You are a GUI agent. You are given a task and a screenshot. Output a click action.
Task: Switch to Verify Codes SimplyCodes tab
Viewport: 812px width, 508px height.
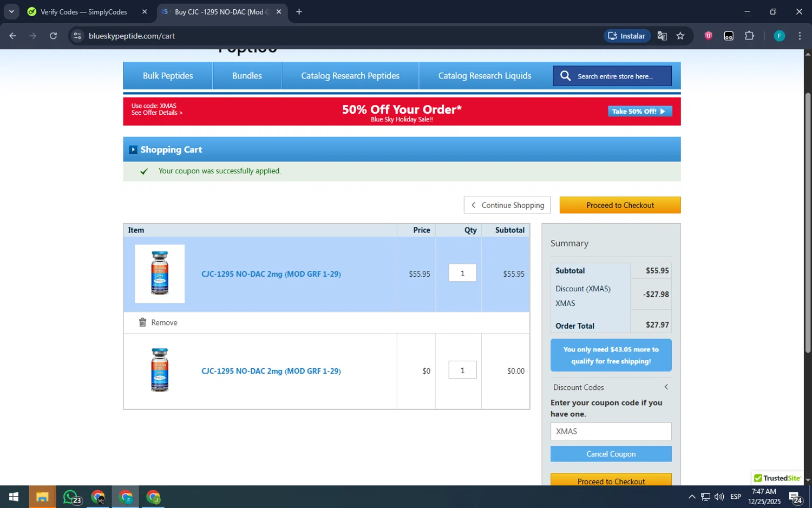pos(84,12)
